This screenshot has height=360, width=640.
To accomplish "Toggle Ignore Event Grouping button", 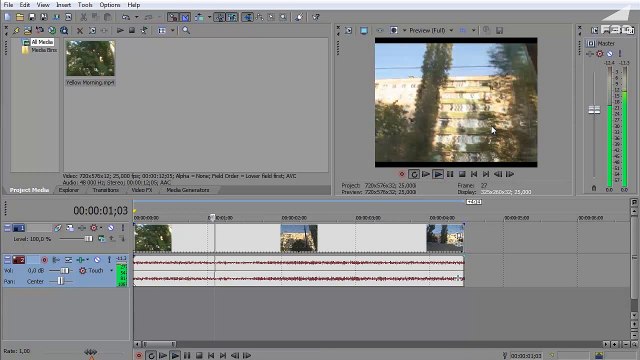I will [x=232, y=17].
